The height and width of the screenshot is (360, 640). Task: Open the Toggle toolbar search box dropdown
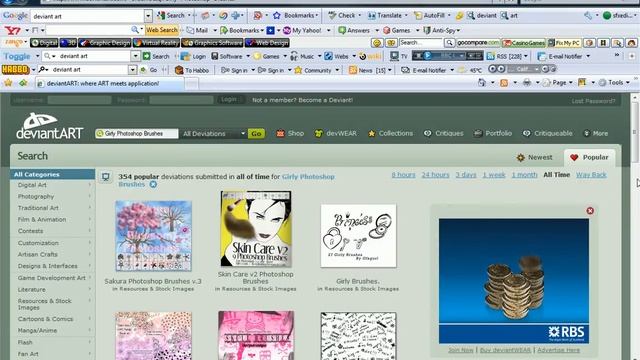click(x=136, y=56)
